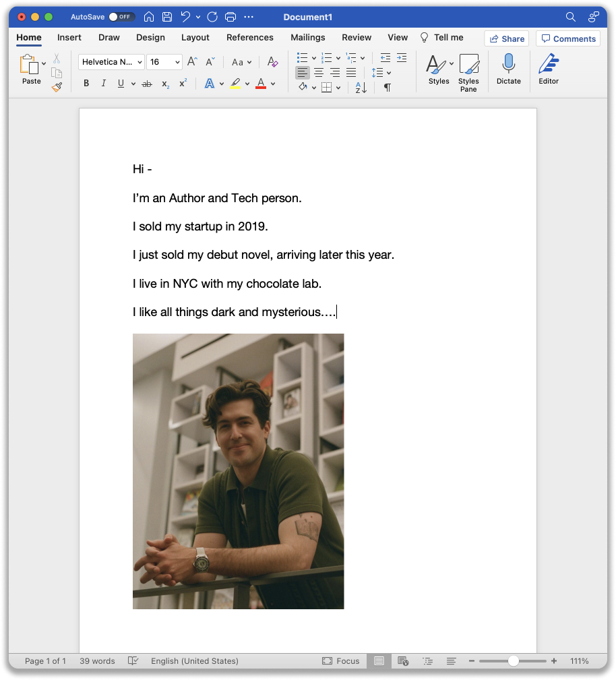
Task: Clear all formatting eraser icon
Action: pos(272,62)
